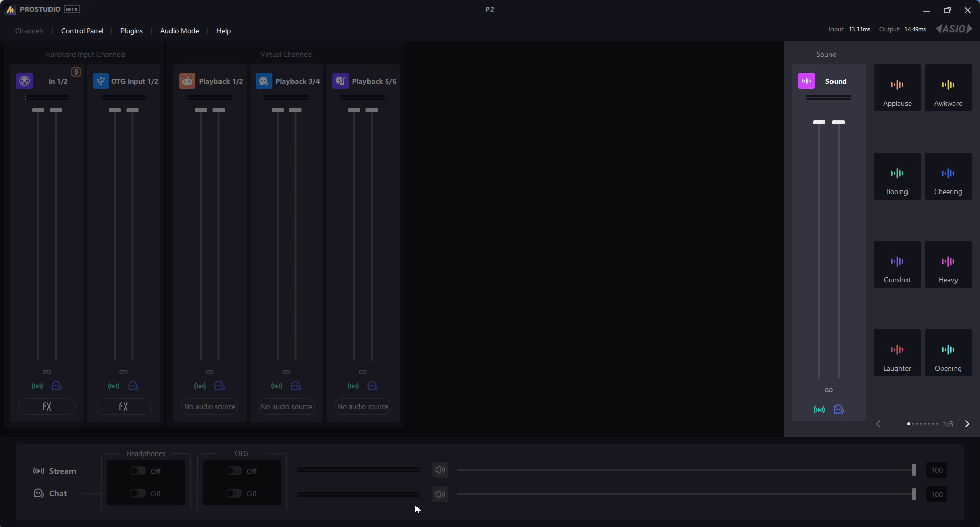Play the Laughter sound pad

tap(897, 353)
